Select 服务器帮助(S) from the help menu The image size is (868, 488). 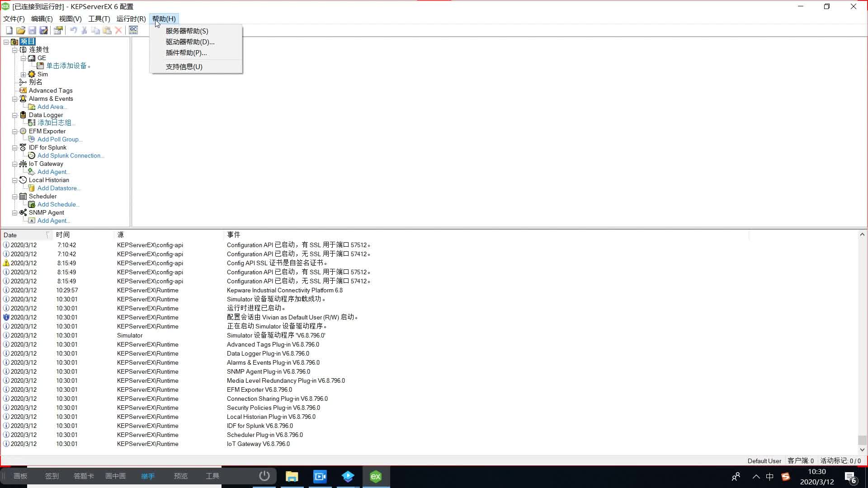[187, 31]
